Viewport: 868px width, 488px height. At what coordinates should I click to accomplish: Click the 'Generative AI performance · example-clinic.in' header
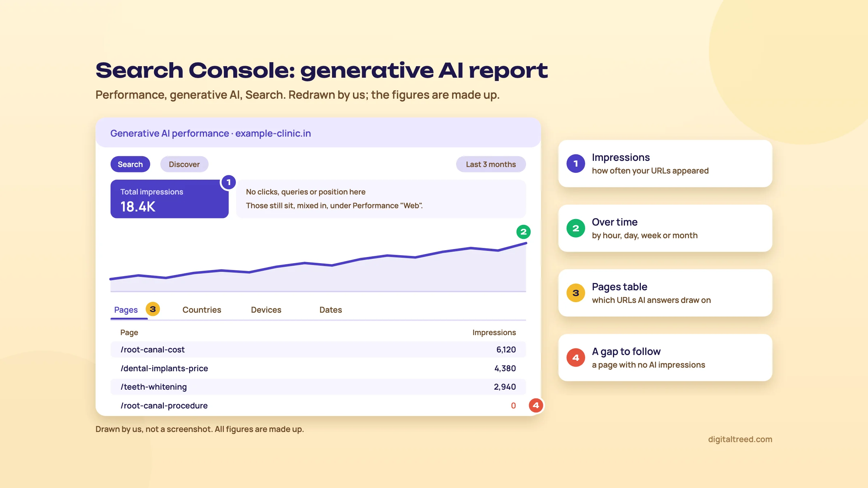tap(318, 133)
